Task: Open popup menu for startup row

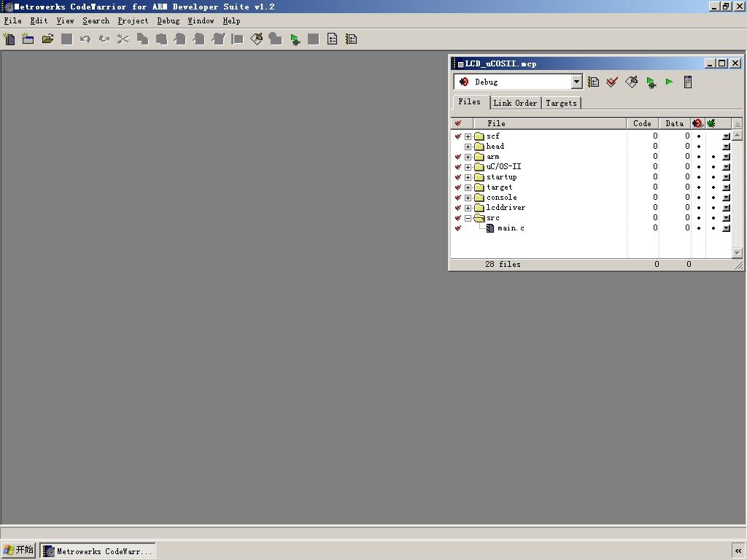Action: click(x=726, y=177)
